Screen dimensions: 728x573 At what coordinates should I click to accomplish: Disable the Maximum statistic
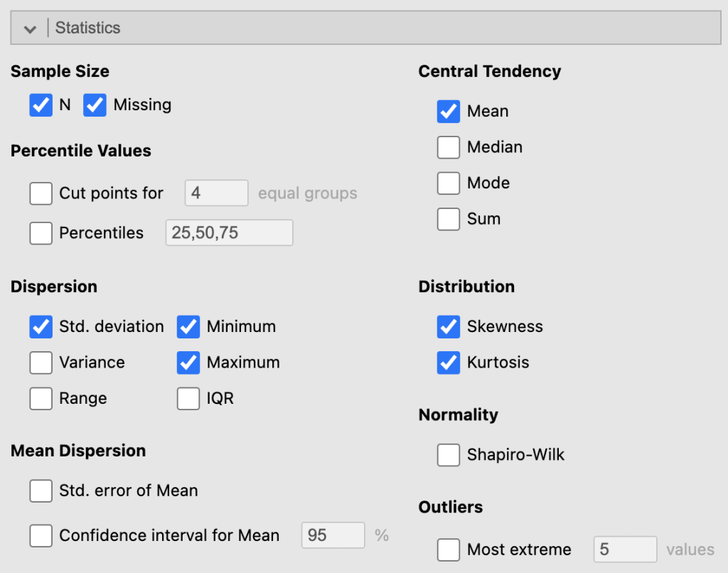tap(188, 363)
